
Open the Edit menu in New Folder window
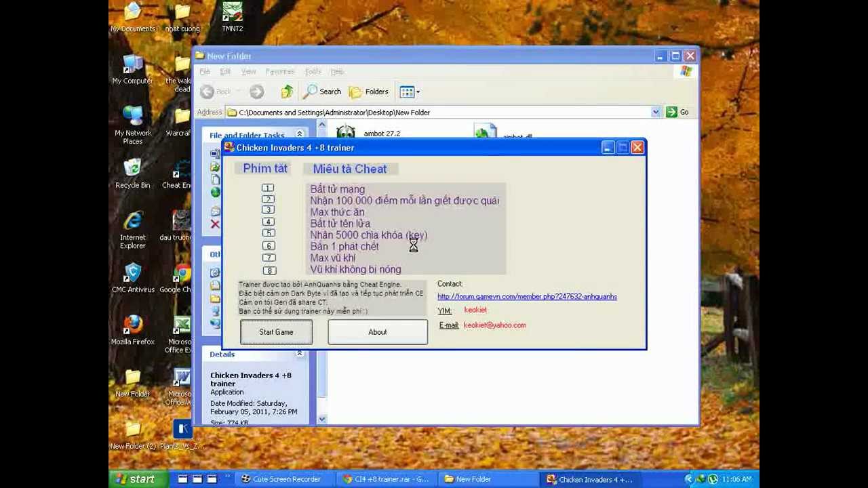(x=225, y=71)
